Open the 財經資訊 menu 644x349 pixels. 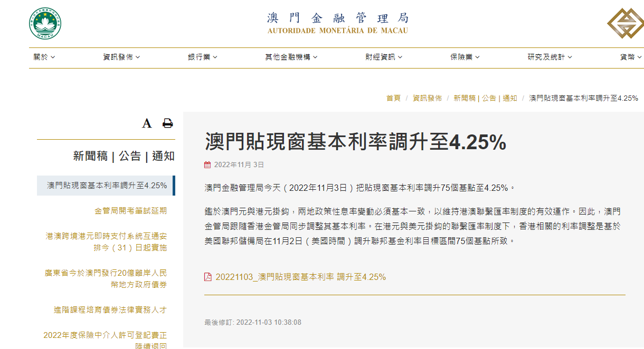(x=384, y=57)
